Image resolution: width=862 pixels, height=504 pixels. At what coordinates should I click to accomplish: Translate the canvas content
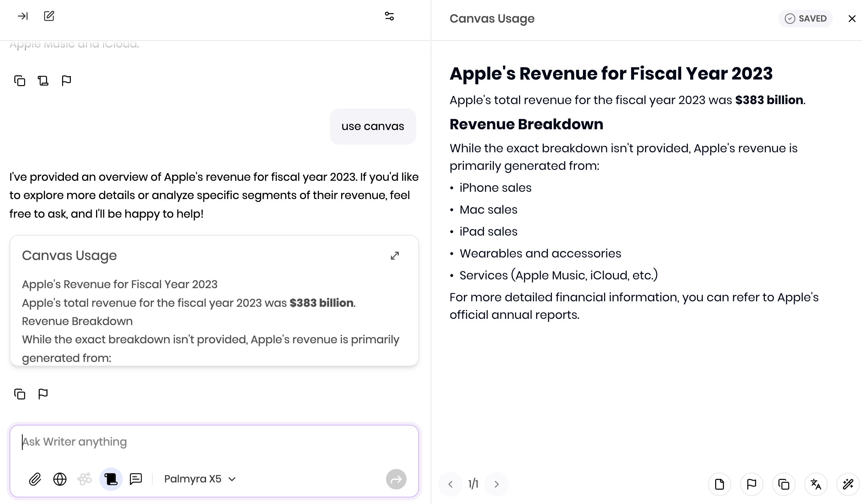click(x=816, y=484)
